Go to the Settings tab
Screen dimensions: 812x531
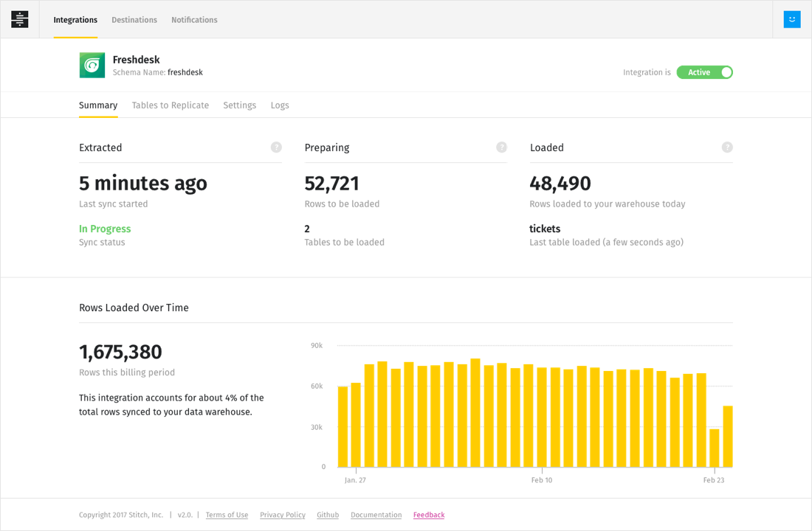click(x=240, y=105)
